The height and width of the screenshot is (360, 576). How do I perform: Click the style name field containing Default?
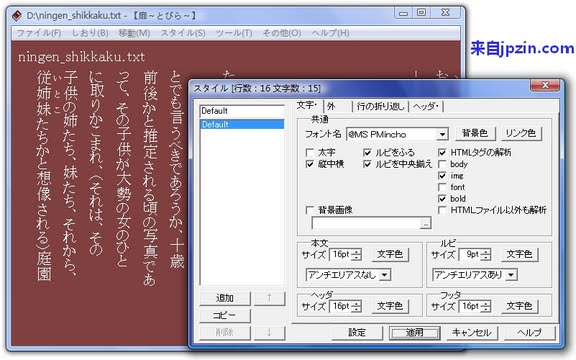coord(242,111)
